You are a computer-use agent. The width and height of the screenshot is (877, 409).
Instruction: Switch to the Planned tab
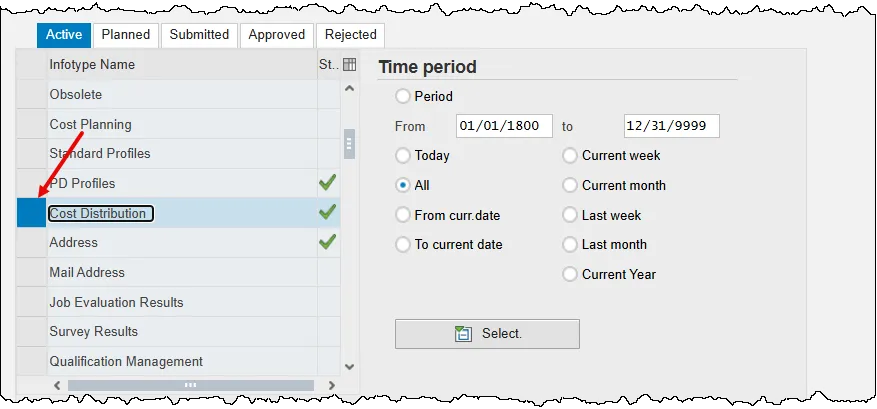click(126, 35)
